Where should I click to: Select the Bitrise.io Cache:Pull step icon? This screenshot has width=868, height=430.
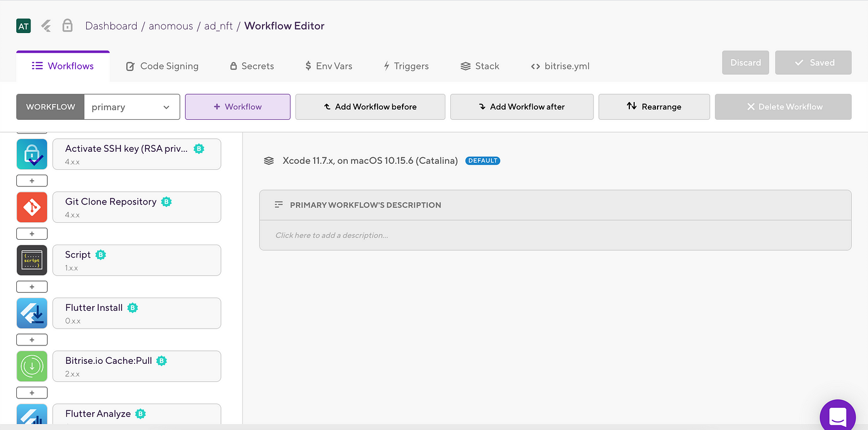coord(32,366)
